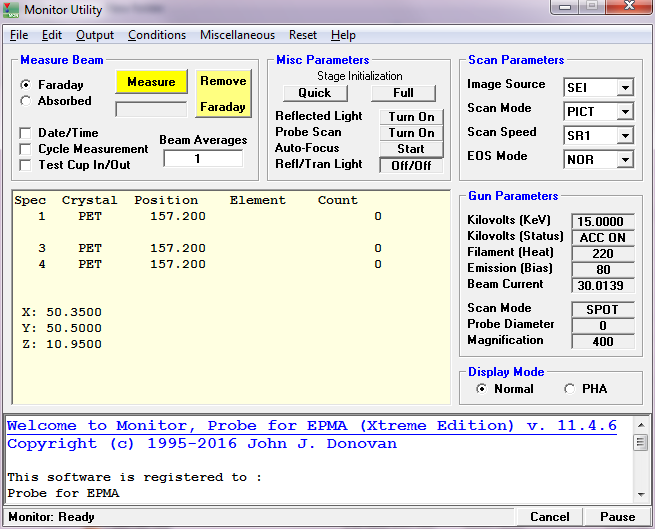Viewport: 655px width, 529px height.
Task: Expand the EOS Mode dropdown
Action: pyautogui.click(x=625, y=160)
